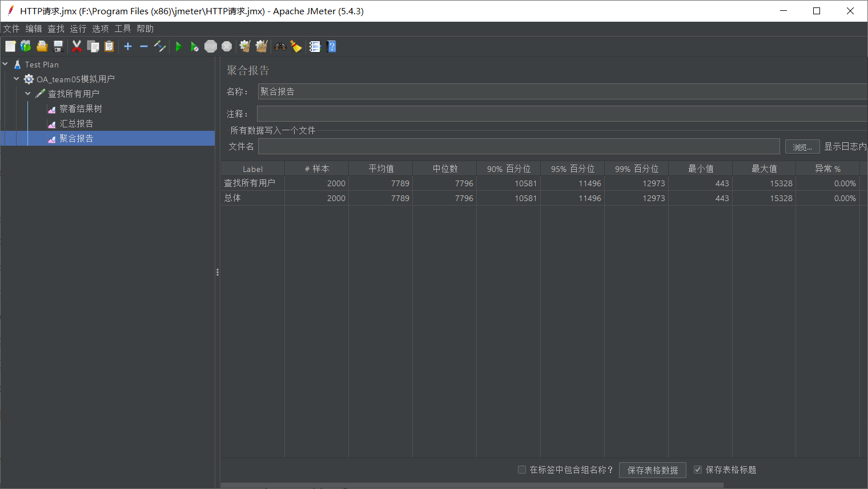Toggle the 在标签中包含组名称 checkbox
This screenshot has width=868, height=489.
point(522,470)
